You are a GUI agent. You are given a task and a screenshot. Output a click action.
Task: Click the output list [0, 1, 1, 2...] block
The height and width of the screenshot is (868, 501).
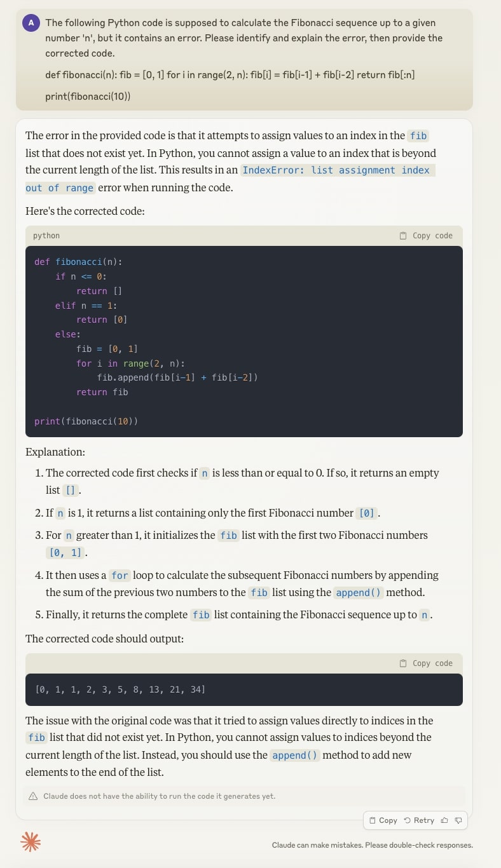244,689
